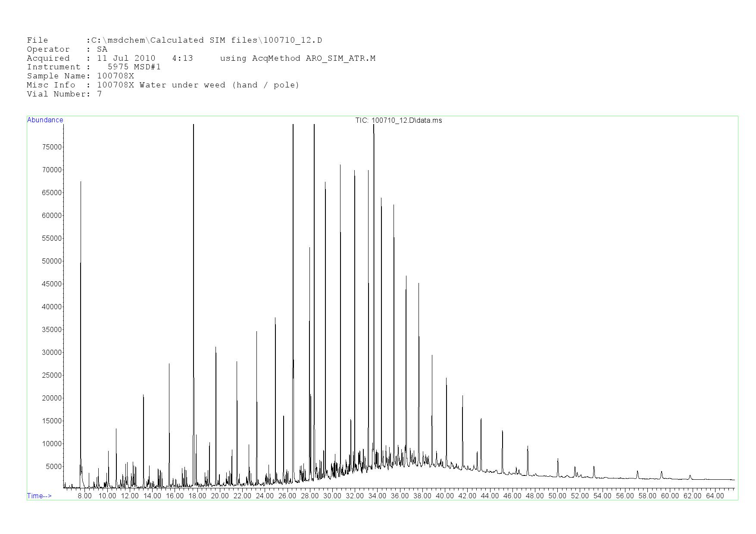Screen dimensions: 756x534
Task: Click the 5000 abundance tick label
Action: pyautogui.click(x=52, y=467)
